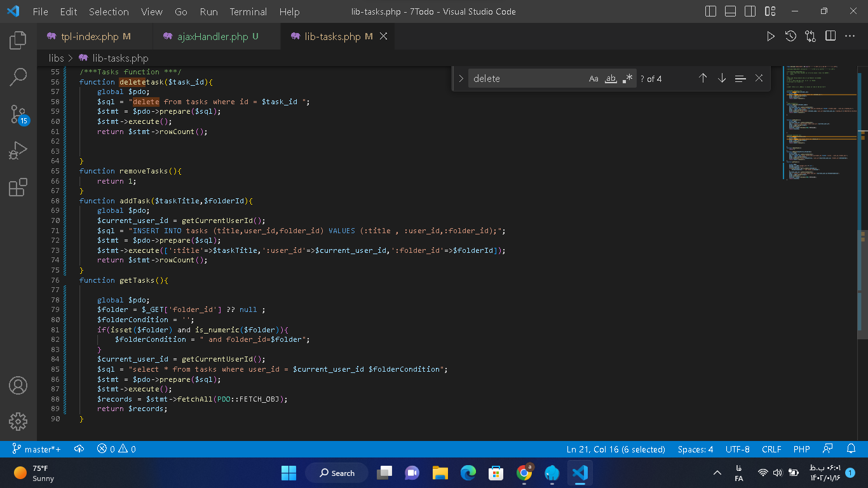The width and height of the screenshot is (868, 488).
Task: Change line ending via 'CRLF'
Action: pyautogui.click(x=771, y=449)
